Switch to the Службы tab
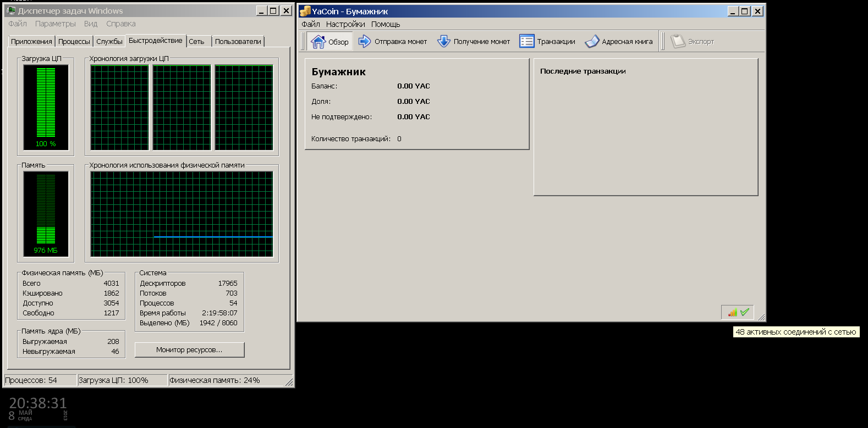Screen dimensions: 868x428 click(109, 42)
